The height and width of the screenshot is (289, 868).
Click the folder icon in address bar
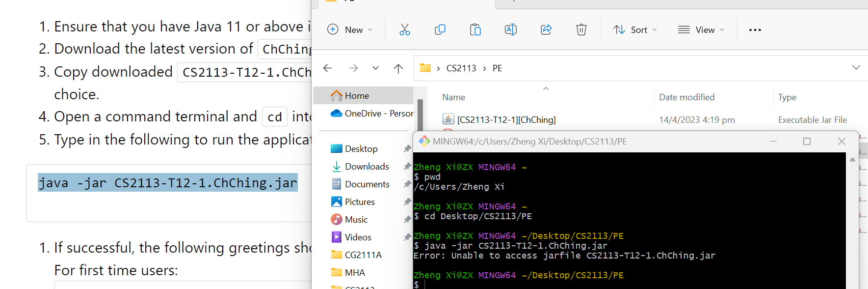pyautogui.click(x=425, y=68)
